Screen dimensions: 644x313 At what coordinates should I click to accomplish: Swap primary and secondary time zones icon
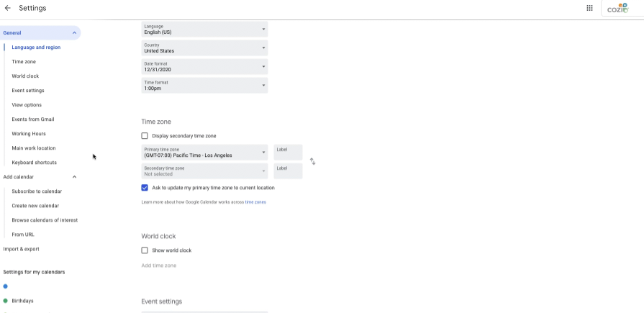(312, 161)
